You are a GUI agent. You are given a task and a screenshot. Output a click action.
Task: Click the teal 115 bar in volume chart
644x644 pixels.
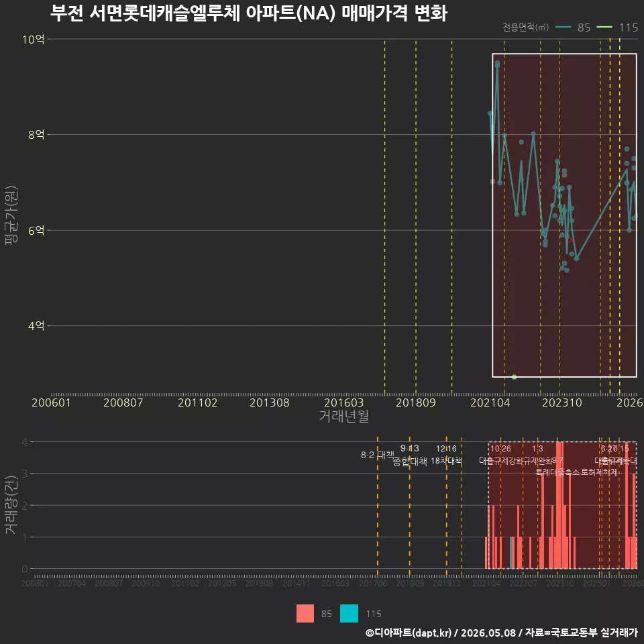tap(511, 553)
